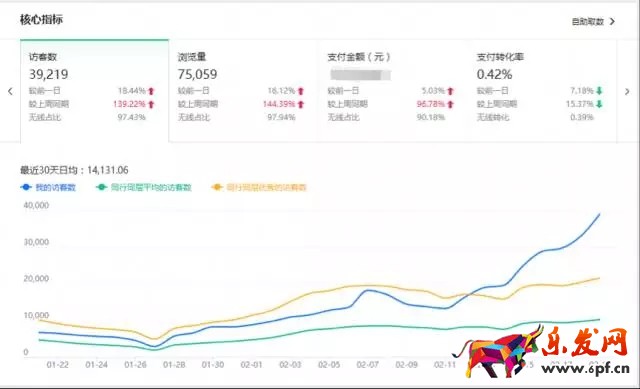Click the up arrow beside 18.12%
Viewport: 640px width, 389px height.
tap(301, 91)
